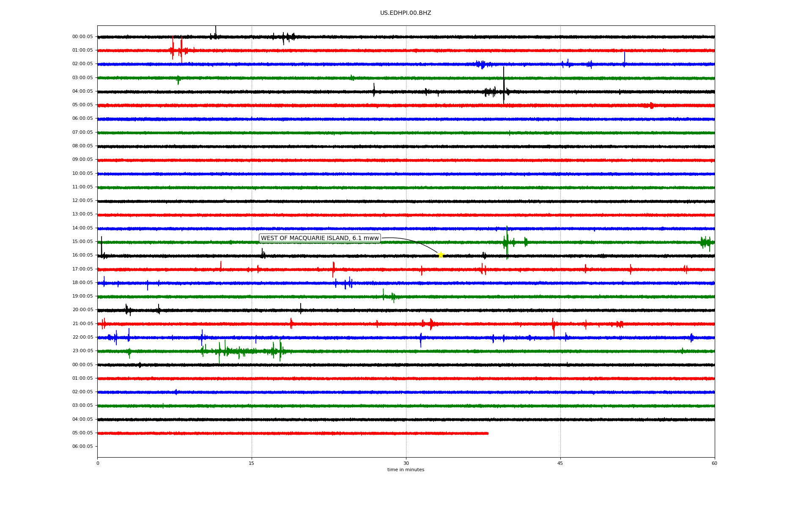Select the WEST OF MACQUARIE ISLAND annotation label
The width and height of the screenshot is (812, 508).
click(x=320, y=238)
